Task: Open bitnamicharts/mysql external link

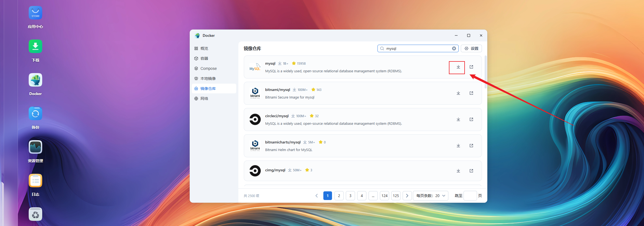Action: [471, 146]
